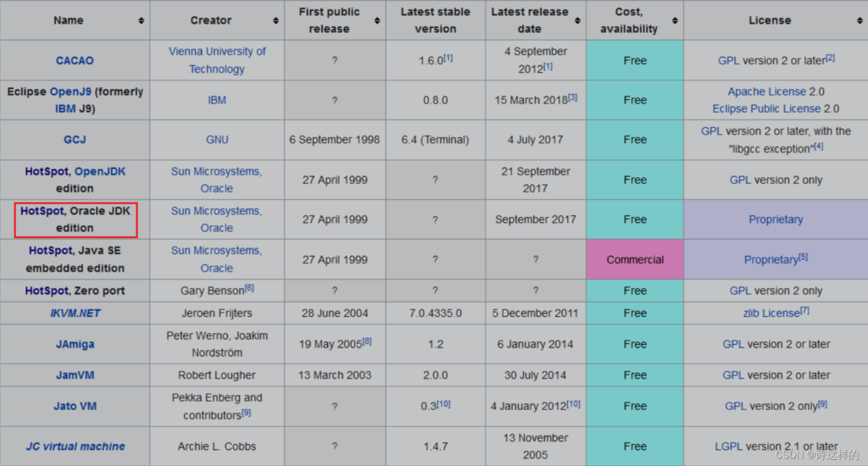868x466 pixels.
Task: Select '7.0.4335.0' version cell
Action: click(x=435, y=313)
